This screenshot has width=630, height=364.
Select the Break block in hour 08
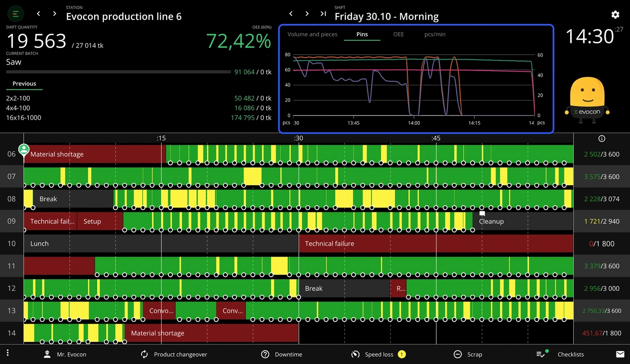73,199
